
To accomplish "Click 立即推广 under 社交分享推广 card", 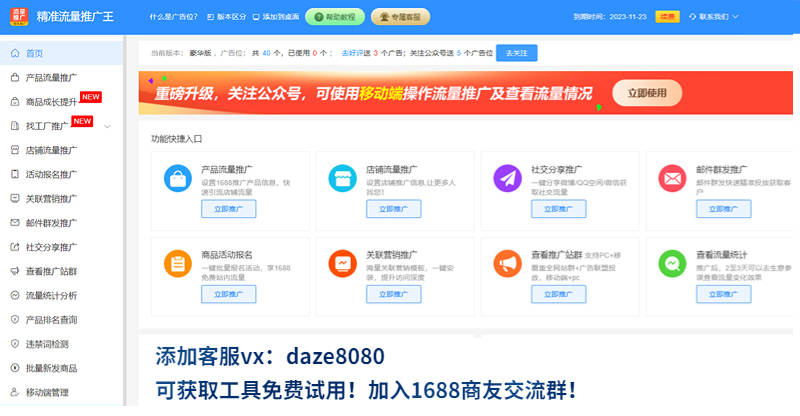I will (x=559, y=209).
